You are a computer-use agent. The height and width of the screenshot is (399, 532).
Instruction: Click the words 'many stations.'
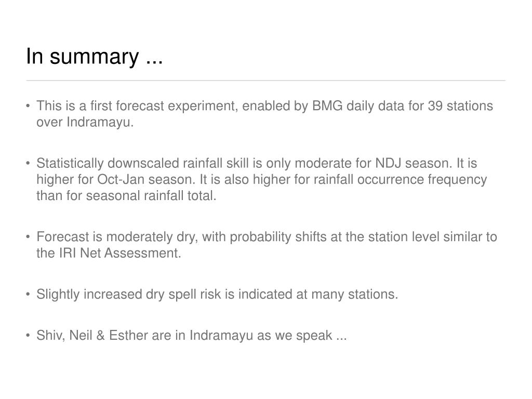(354, 294)
